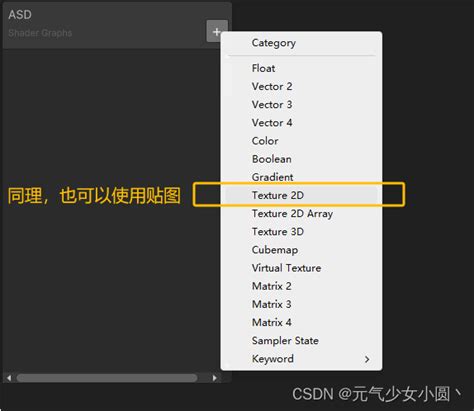The width and height of the screenshot is (474, 411).
Task: Choose Matrix 3 property type
Action: [x=301, y=304]
